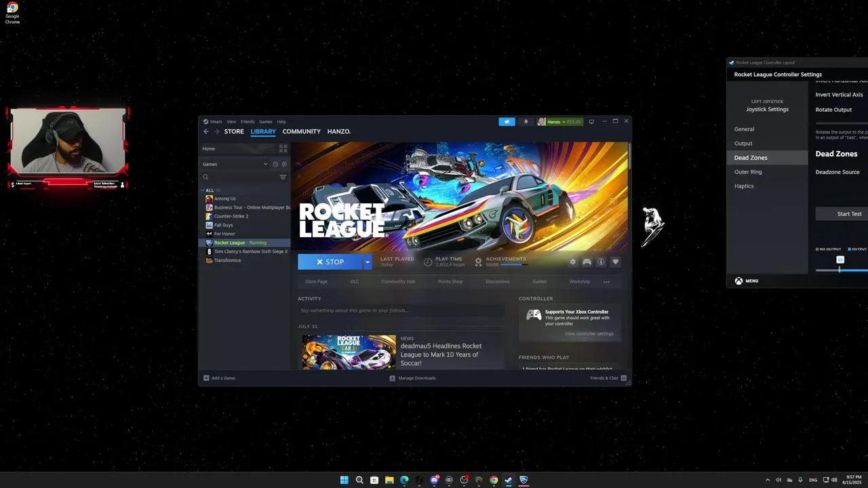868x488 pixels.
Task: Open controller layout icon for Rocket League
Action: pos(587,262)
